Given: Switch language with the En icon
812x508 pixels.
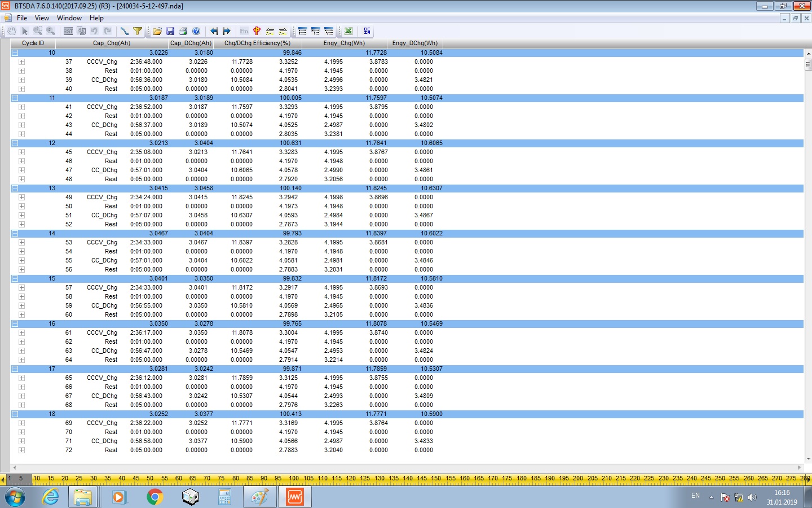Looking at the screenshot, I should pyautogui.click(x=244, y=31).
